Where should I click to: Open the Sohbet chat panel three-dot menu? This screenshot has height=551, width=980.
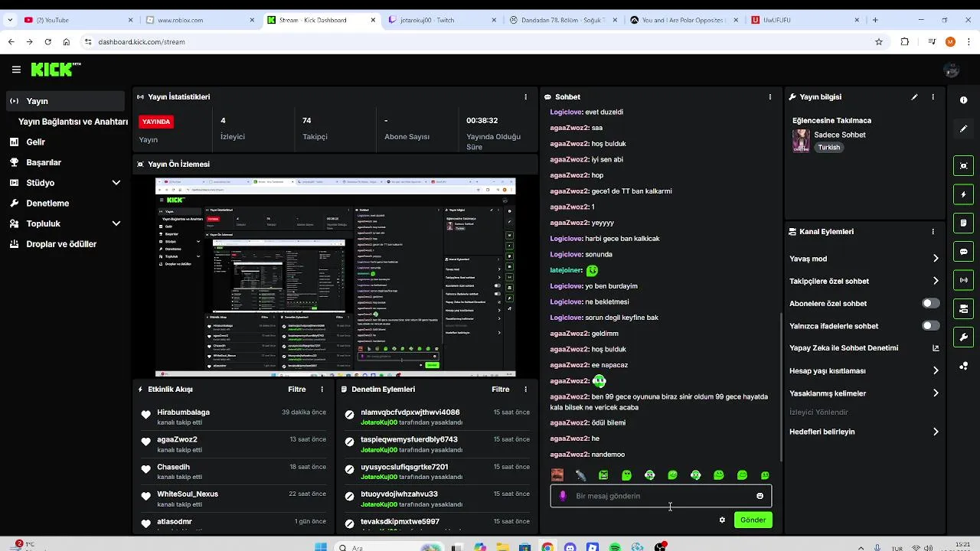[770, 97]
